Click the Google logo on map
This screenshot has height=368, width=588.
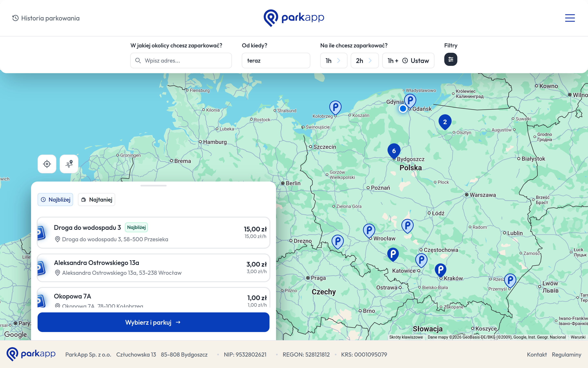tap(15, 335)
